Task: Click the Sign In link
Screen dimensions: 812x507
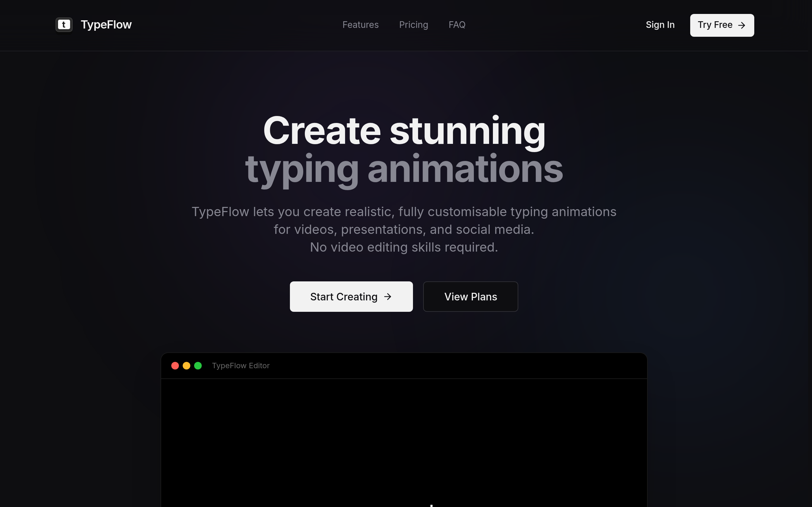Action: [660, 25]
